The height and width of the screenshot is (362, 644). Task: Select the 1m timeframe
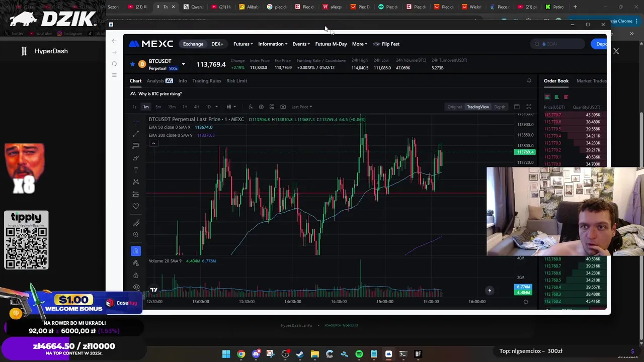pos(146,107)
